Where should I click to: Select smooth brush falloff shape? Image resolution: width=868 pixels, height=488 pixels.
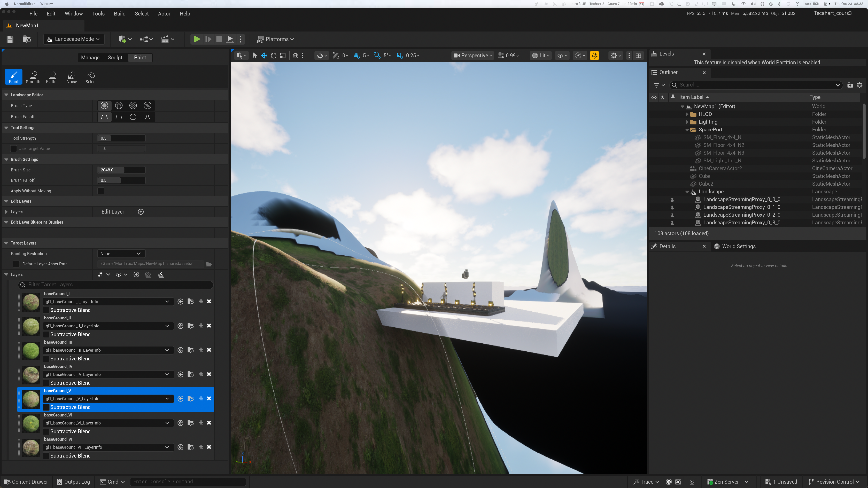coord(104,117)
